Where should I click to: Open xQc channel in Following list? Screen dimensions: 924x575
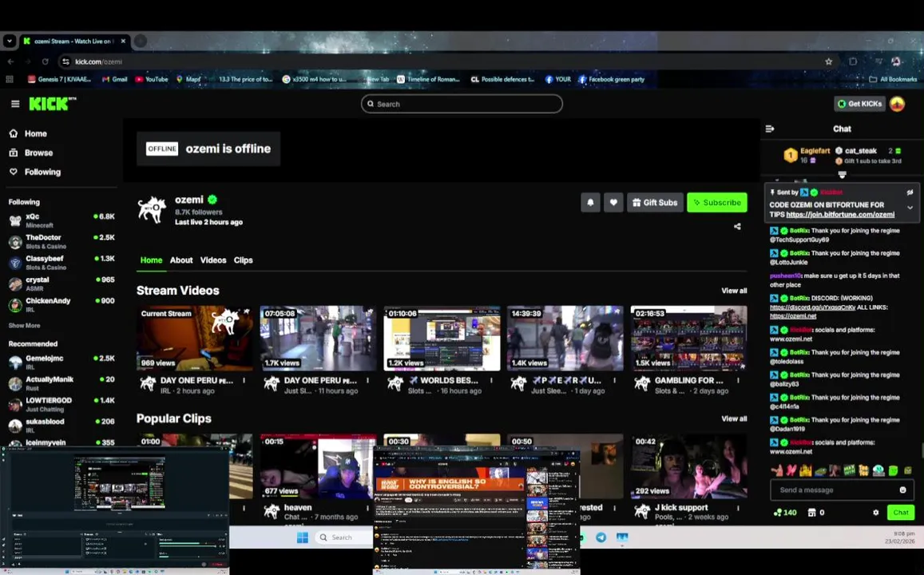click(61, 220)
